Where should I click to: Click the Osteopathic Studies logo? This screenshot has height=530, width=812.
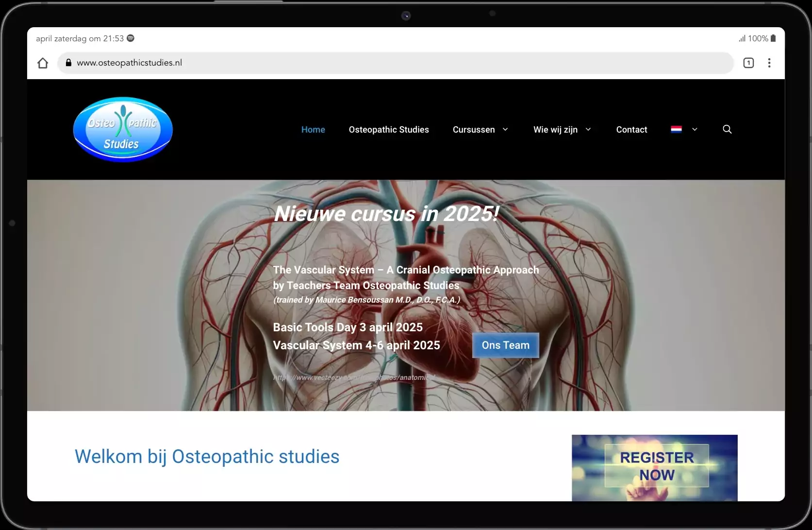(123, 130)
